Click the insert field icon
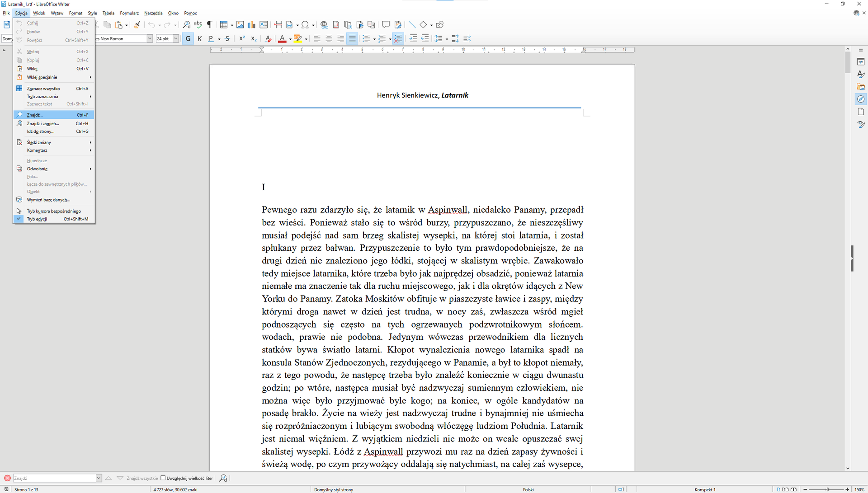Viewport: 868px width, 493px height. tap(290, 25)
